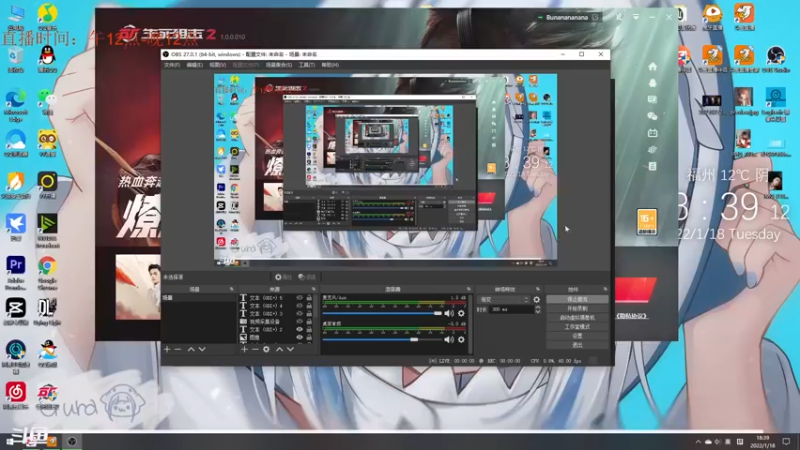
Task: Open the Help menu in OBS
Action: 330,65
